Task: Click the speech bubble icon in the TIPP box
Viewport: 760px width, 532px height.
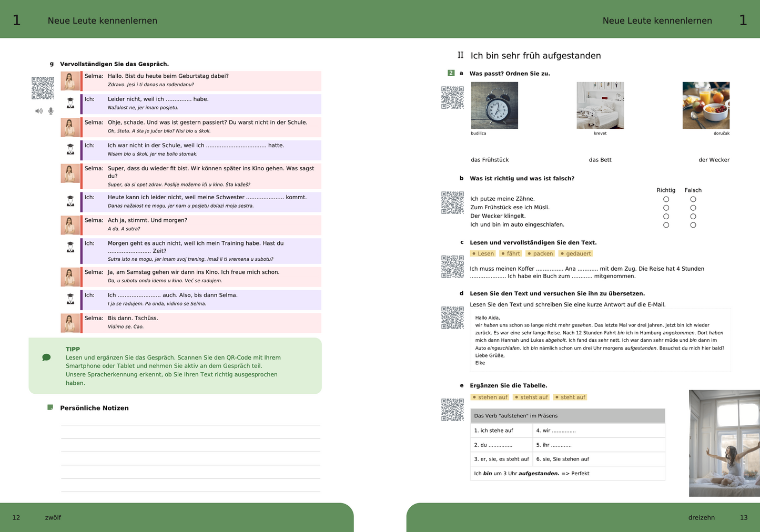Action: [46, 357]
